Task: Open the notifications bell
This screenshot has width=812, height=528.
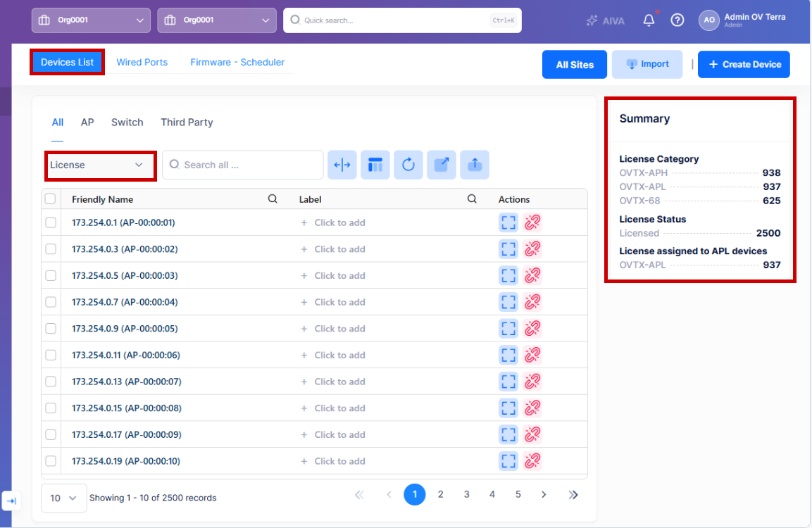Action: pos(649,20)
